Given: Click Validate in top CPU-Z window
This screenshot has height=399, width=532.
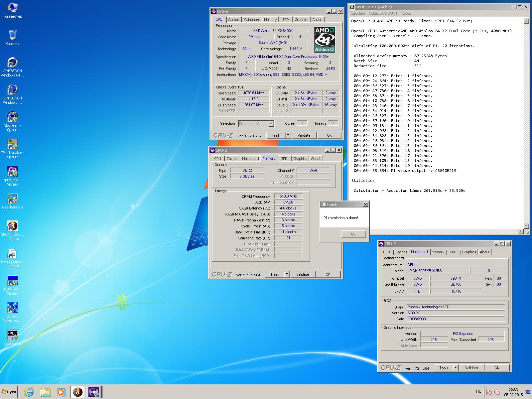Looking at the screenshot, I should tap(304, 135).
